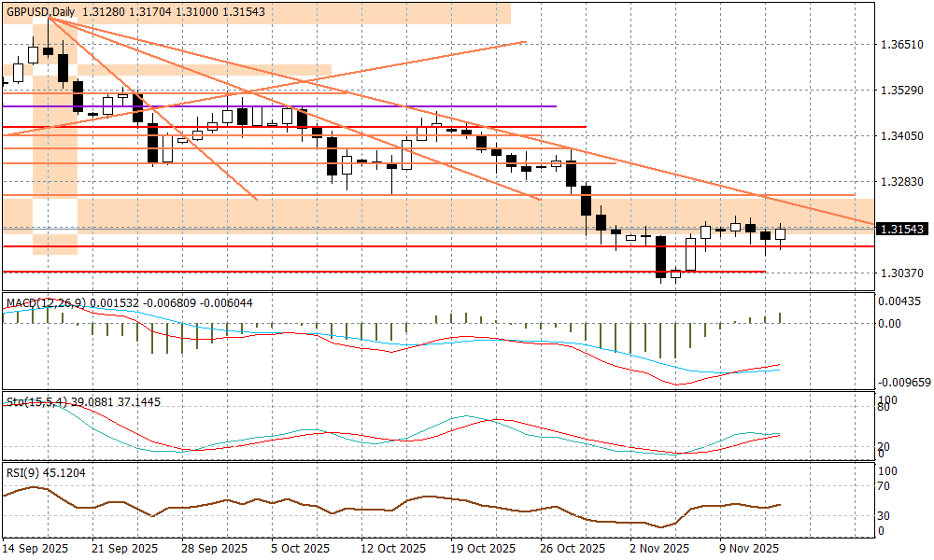Viewport: 934px width, 560px height.
Task: Click the MACD(12,26,9) indicator label
Action: [46, 303]
